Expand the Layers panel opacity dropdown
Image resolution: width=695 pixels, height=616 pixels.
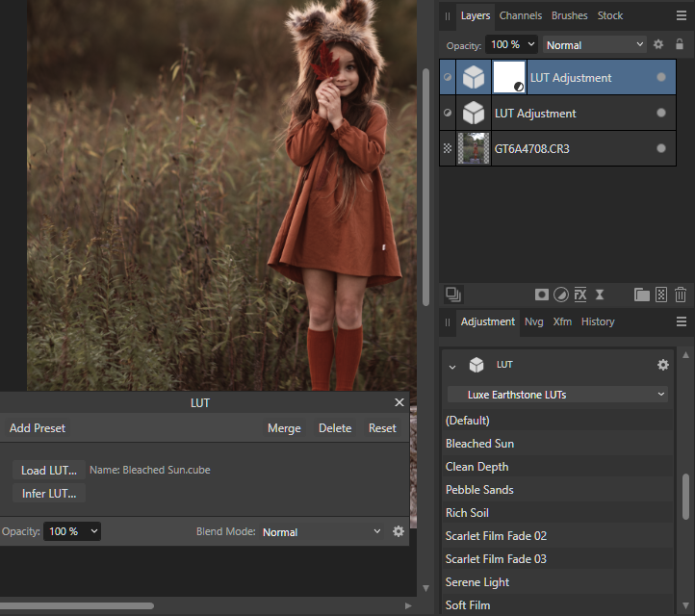[529, 44]
